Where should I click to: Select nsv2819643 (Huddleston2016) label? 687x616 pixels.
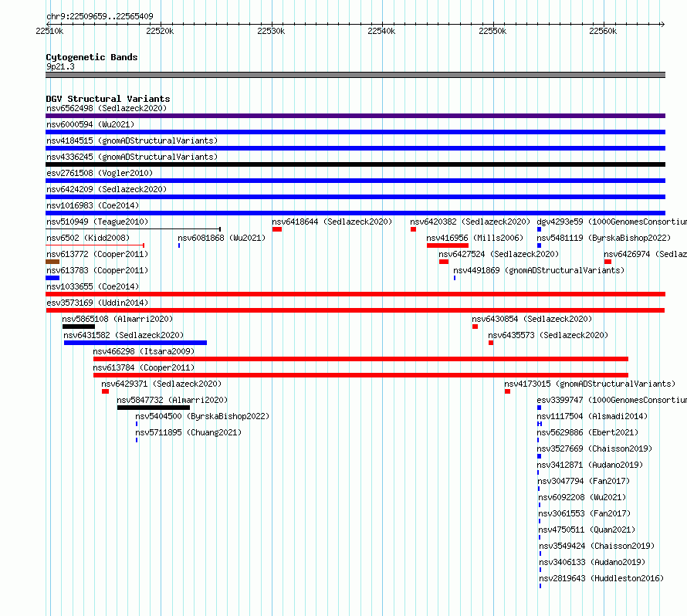pyautogui.click(x=601, y=578)
